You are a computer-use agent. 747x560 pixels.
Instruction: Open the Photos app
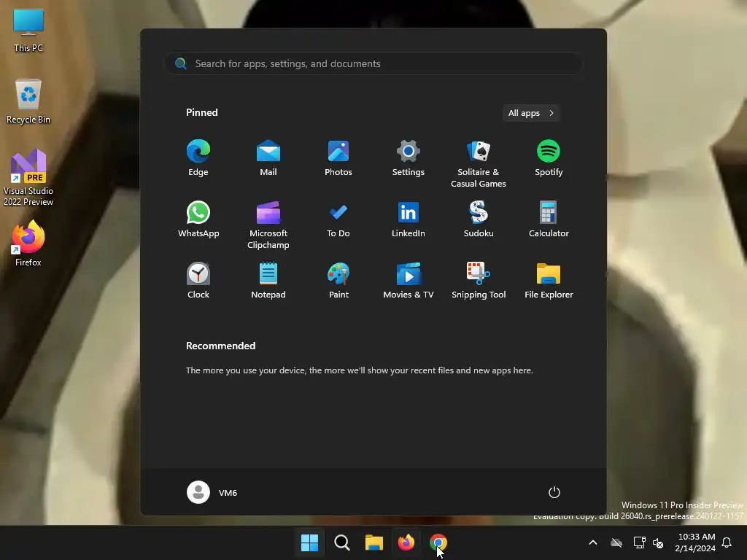coord(338,158)
